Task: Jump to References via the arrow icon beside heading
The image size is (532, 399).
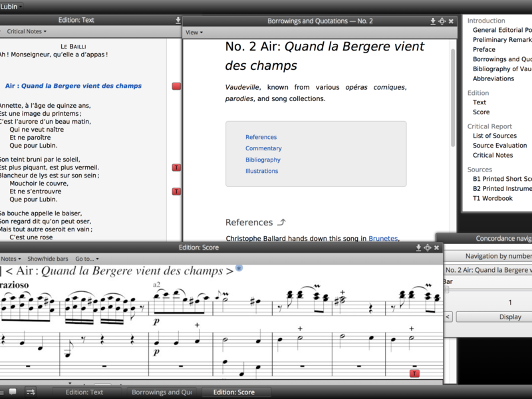Action: pyautogui.click(x=281, y=222)
